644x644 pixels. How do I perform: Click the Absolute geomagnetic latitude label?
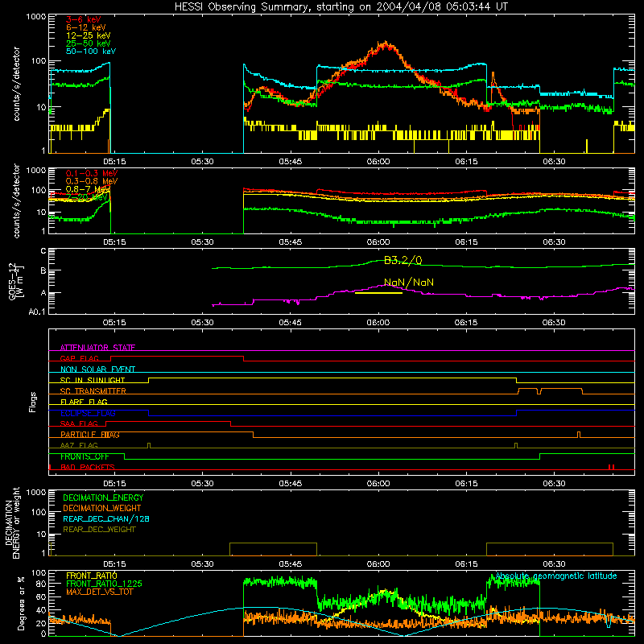pos(556,576)
